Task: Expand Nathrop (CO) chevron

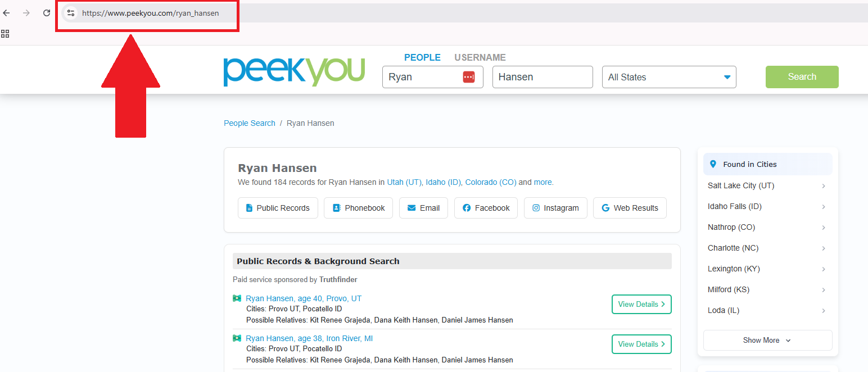Action: tap(824, 228)
